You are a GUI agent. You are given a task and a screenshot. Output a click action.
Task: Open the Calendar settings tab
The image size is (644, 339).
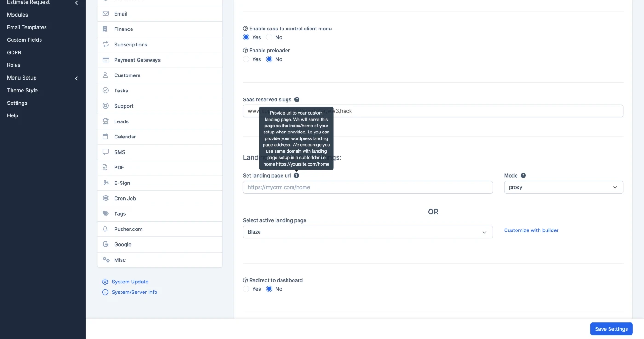pos(160,137)
